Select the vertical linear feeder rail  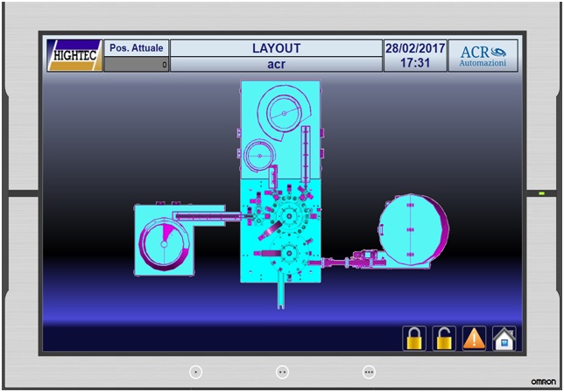point(306,155)
